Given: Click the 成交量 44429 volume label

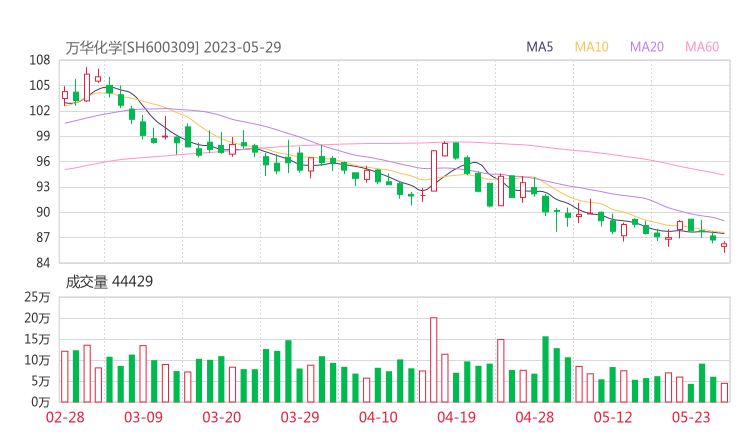Looking at the screenshot, I should [109, 282].
